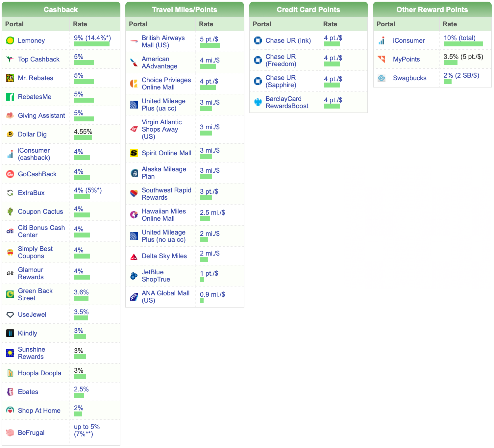Click the Ebates E logo icon
Image resolution: width=494 pixels, height=448 pixels.
click(x=10, y=392)
